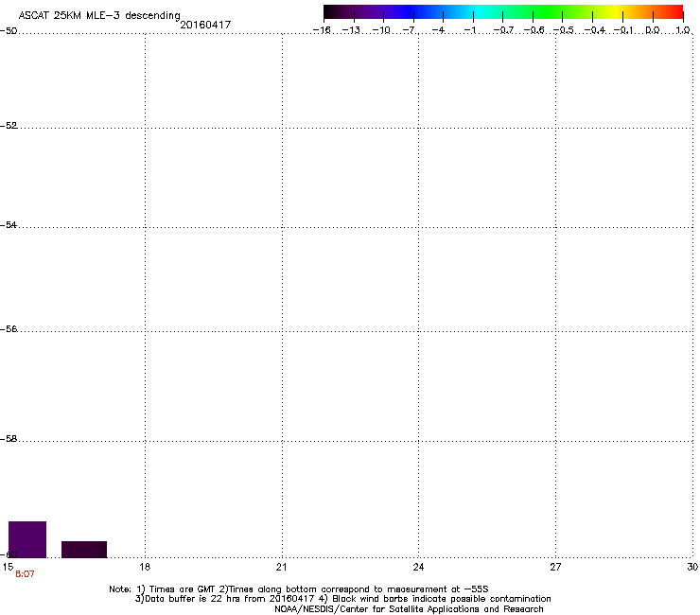Click the purple data block above longitude 15

tap(27, 539)
